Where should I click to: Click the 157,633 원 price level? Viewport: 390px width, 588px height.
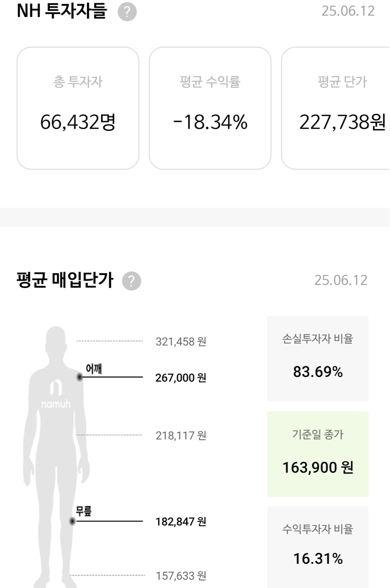point(181,576)
